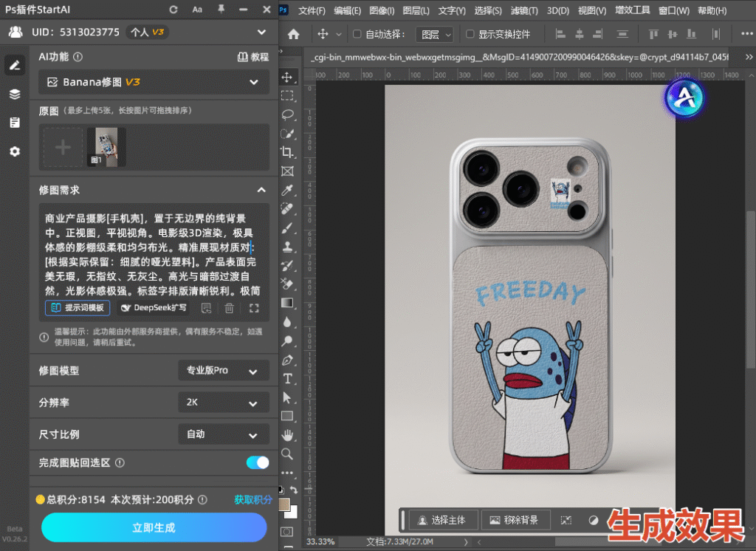The width and height of the screenshot is (756, 551).
Task: Open the 尺寸比例 自动 dropdown
Action: pyautogui.click(x=224, y=434)
